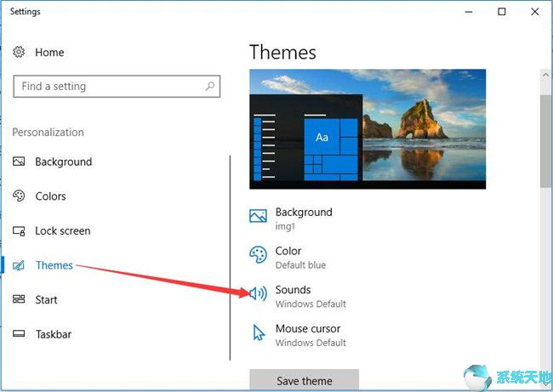Close the Settings window
Viewport: 553px width, 392px height.
(534, 12)
